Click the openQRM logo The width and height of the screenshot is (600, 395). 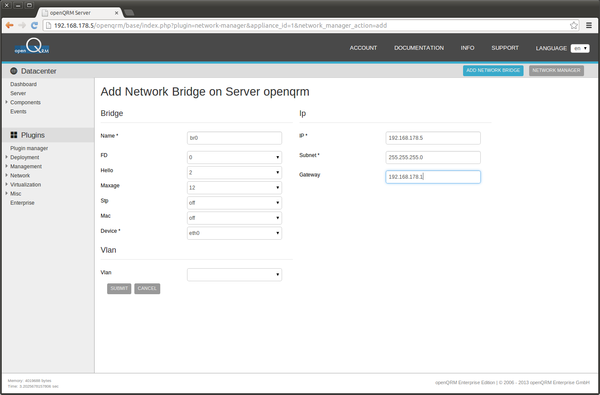[x=32, y=46]
